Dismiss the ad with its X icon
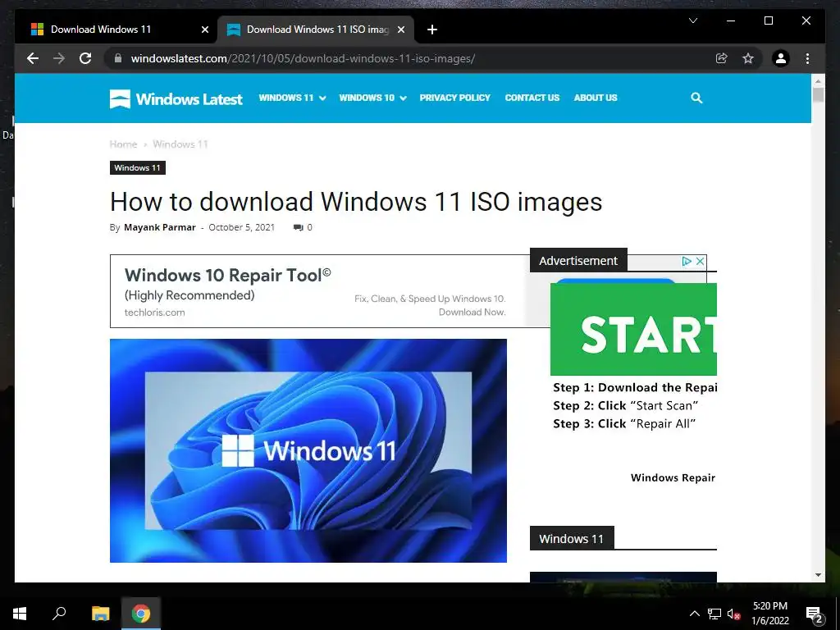This screenshot has height=630, width=840. click(700, 262)
